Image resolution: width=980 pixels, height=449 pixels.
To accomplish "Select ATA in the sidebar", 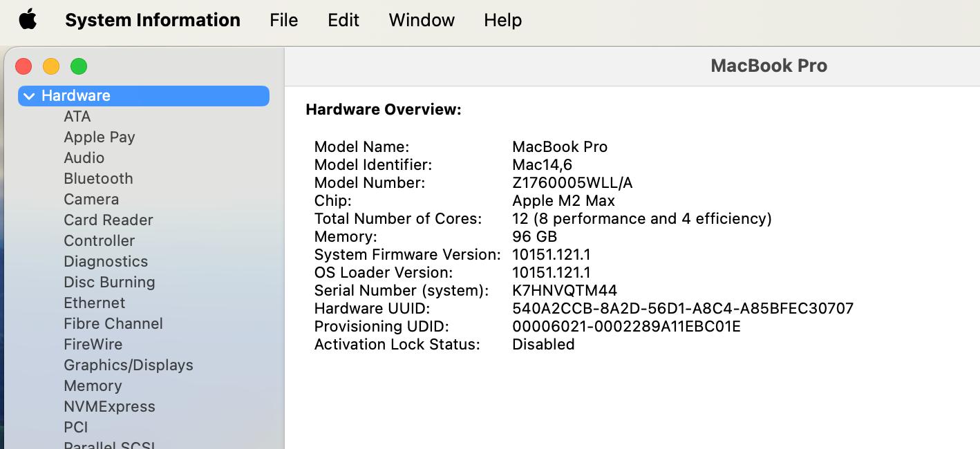I will 77,117.
